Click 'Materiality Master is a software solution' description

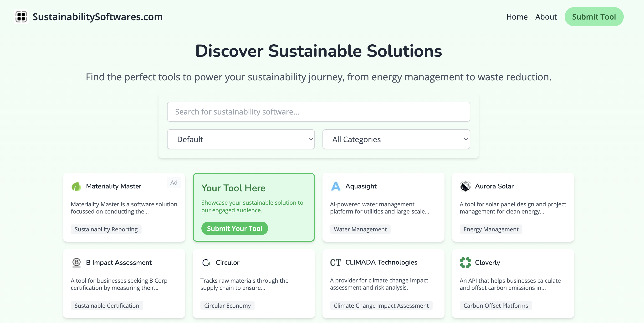[124, 208]
